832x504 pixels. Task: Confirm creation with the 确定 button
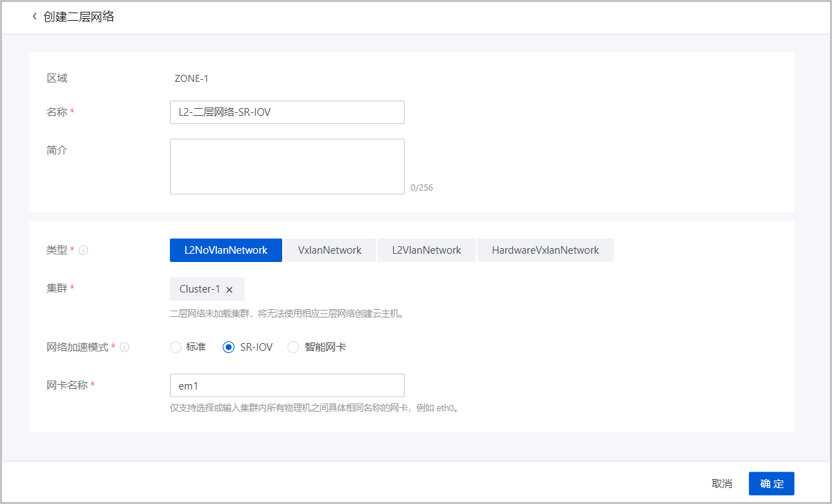771,483
